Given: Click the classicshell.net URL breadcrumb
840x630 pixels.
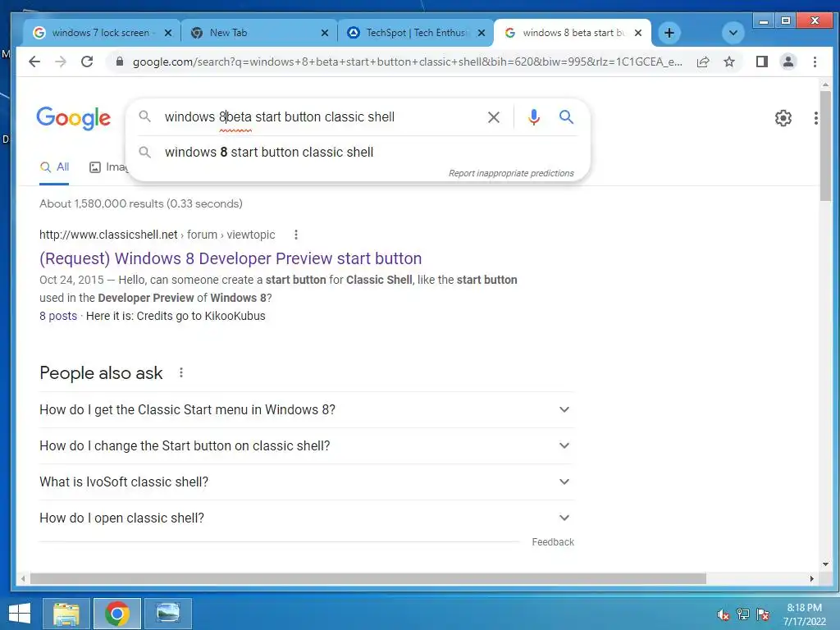Looking at the screenshot, I should point(157,235).
